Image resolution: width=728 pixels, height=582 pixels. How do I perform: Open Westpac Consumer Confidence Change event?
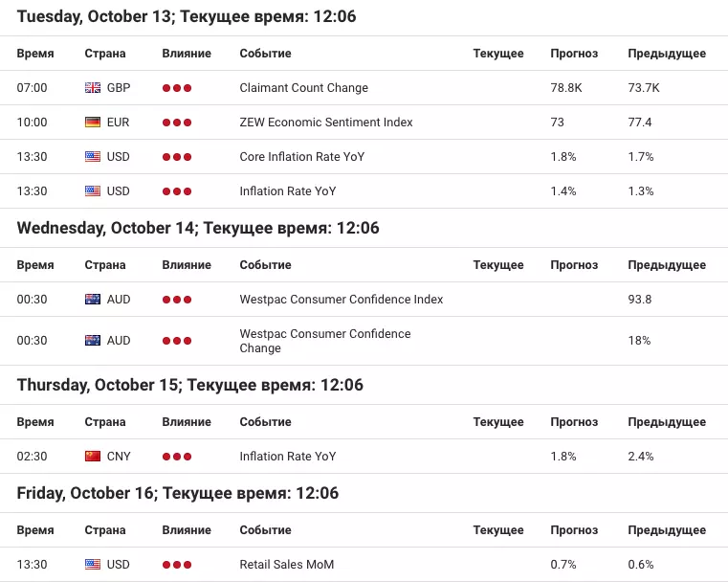tap(325, 341)
